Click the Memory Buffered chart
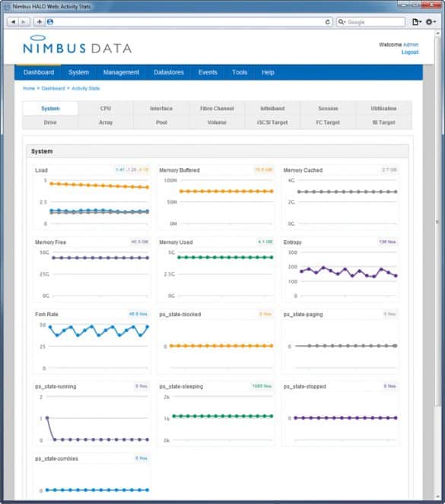 click(216, 197)
